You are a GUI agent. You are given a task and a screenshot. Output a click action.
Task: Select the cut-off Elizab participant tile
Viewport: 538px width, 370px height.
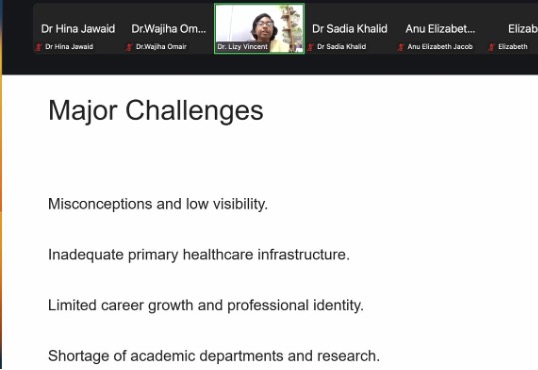512,29
